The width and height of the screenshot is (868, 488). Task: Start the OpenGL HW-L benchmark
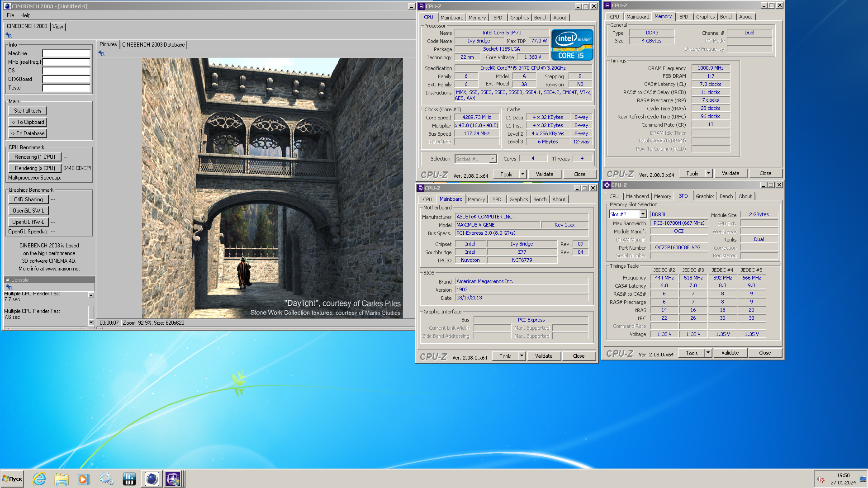(x=28, y=222)
